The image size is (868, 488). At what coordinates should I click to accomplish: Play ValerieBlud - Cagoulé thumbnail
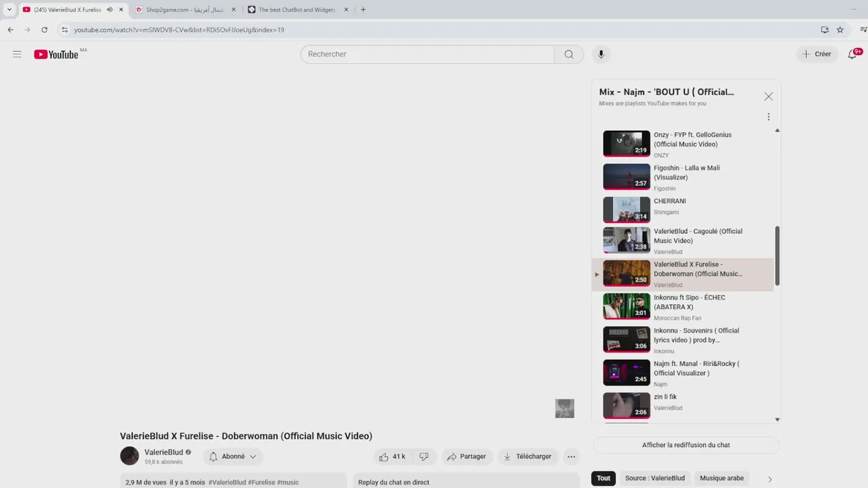pos(627,240)
